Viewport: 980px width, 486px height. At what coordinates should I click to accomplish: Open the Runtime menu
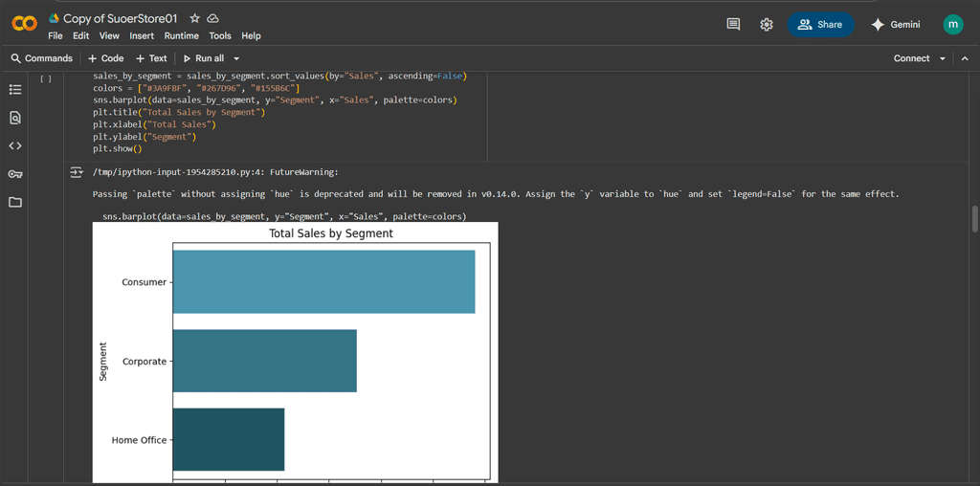181,35
